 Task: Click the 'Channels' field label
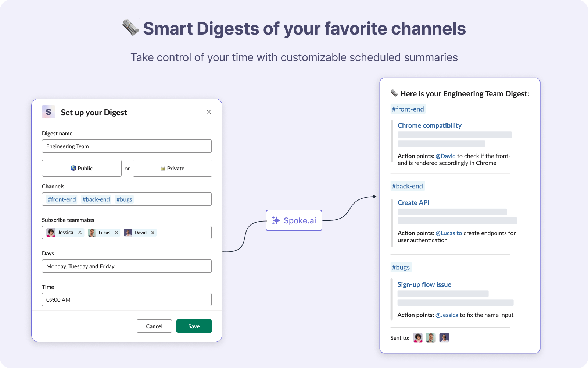53,187
